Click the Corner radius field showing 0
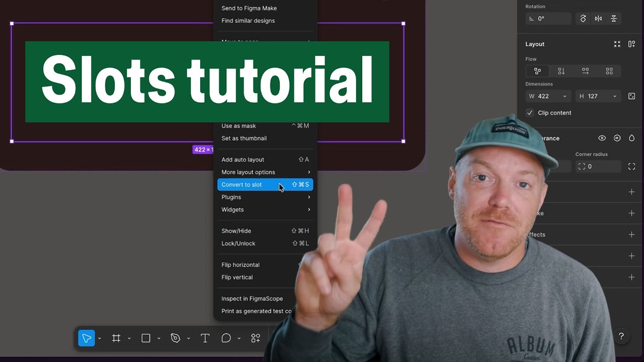The image size is (644, 362). [x=598, y=166]
